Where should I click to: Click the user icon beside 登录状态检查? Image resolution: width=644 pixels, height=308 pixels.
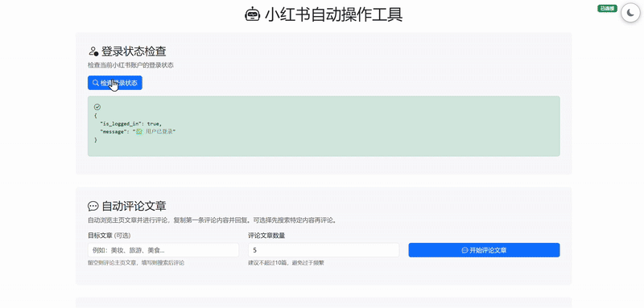93,51
